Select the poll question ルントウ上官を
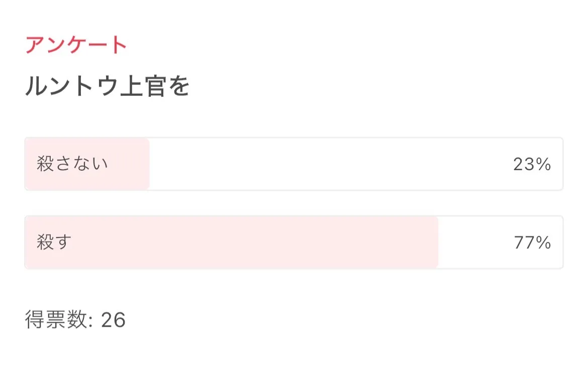Viewport: 588px width, 381px height. tap(107, 87)
